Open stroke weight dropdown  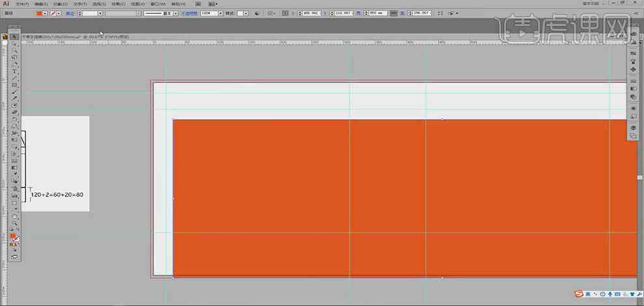tap(100, 13)
